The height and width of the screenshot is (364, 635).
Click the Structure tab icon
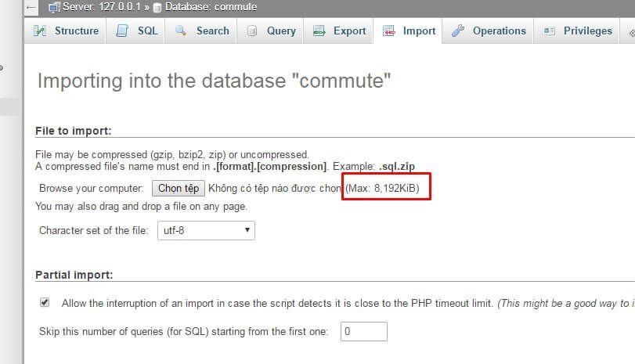[40, 31]
